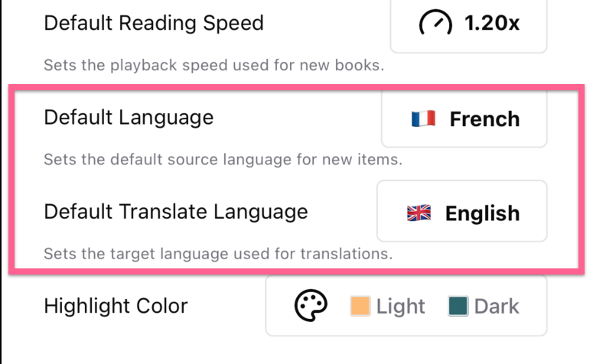
Task: Click the French flag icon
Action: coord(423,119)
